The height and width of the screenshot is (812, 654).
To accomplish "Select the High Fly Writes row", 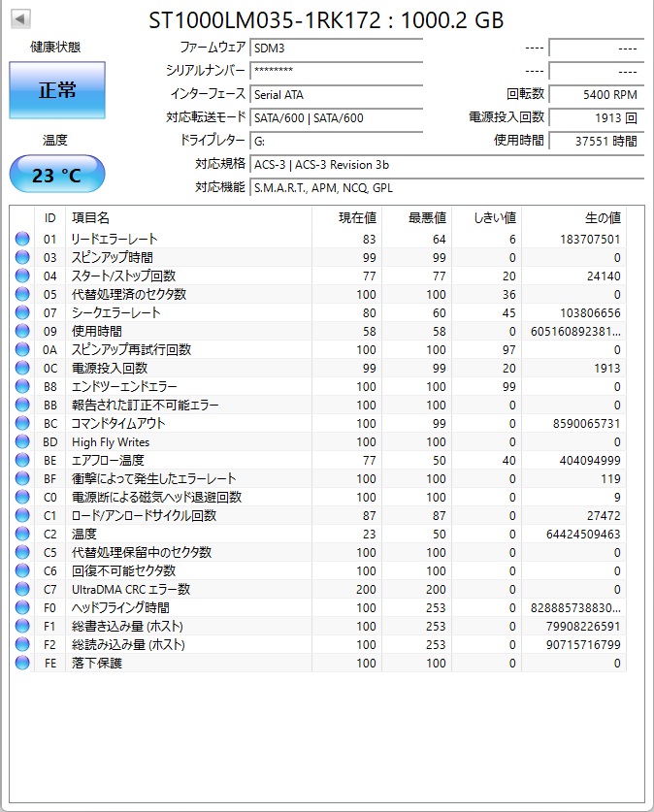I will click(x=318, y=441).
